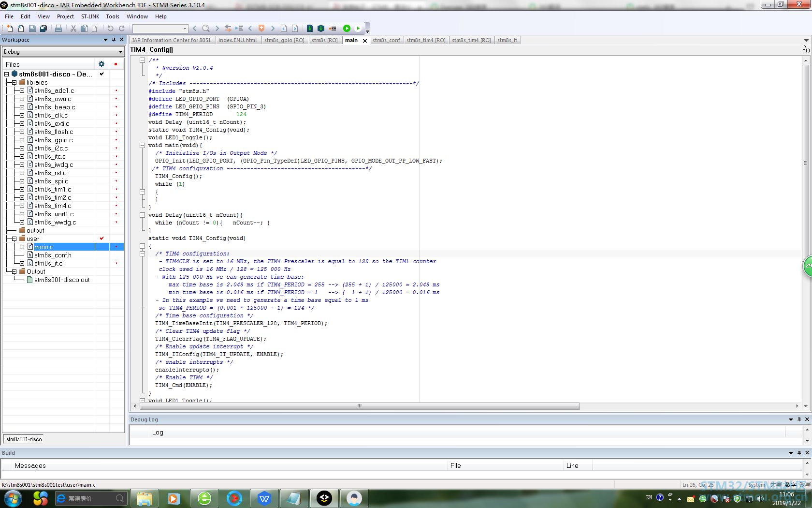Toggle auto-hide pin on Build panel
812x508 pixels.
tap(799, 453)
